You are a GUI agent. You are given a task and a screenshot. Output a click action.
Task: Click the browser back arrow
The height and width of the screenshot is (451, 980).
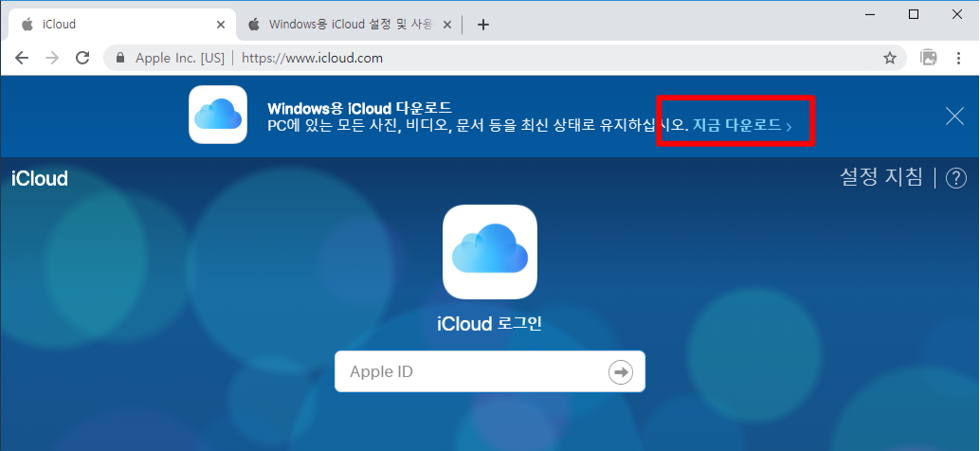click(x=22, y=58)
